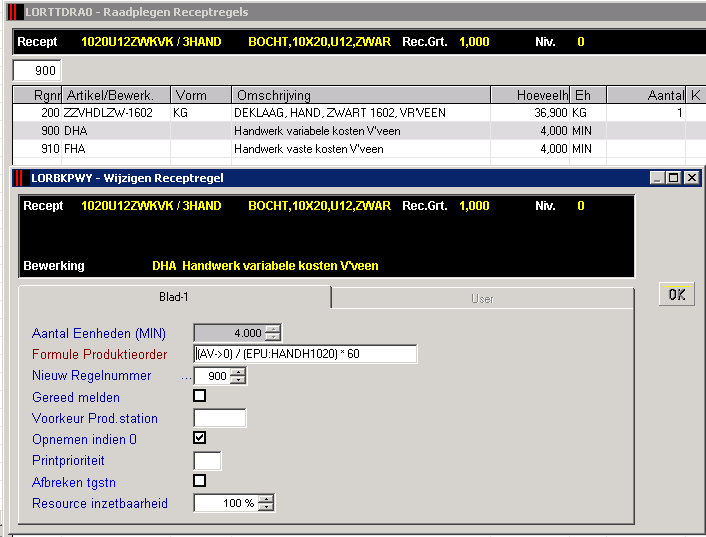Screen dimensions: 706x537
Task: Click the red icon in the LORTTDRA0 title bar
Action: click(13, 12)
